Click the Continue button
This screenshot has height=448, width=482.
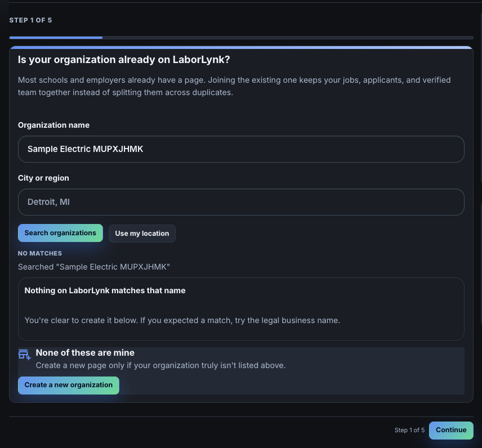tap(451, 430)
